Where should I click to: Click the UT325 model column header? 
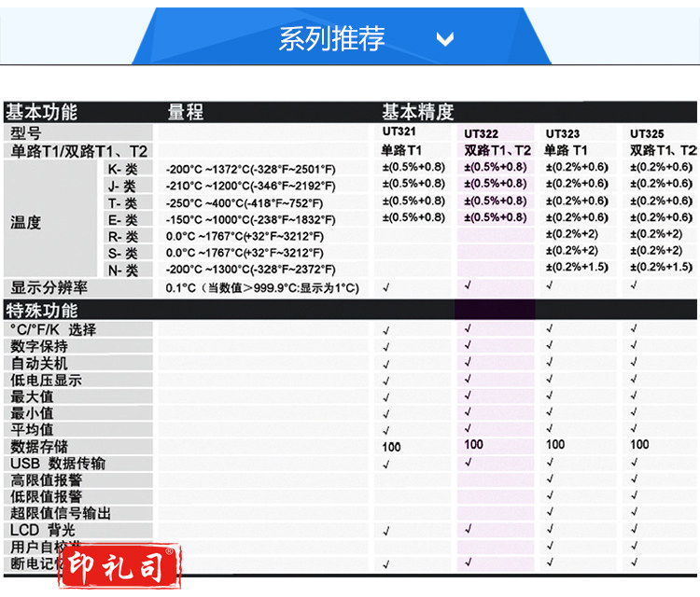tap(646, 133)
